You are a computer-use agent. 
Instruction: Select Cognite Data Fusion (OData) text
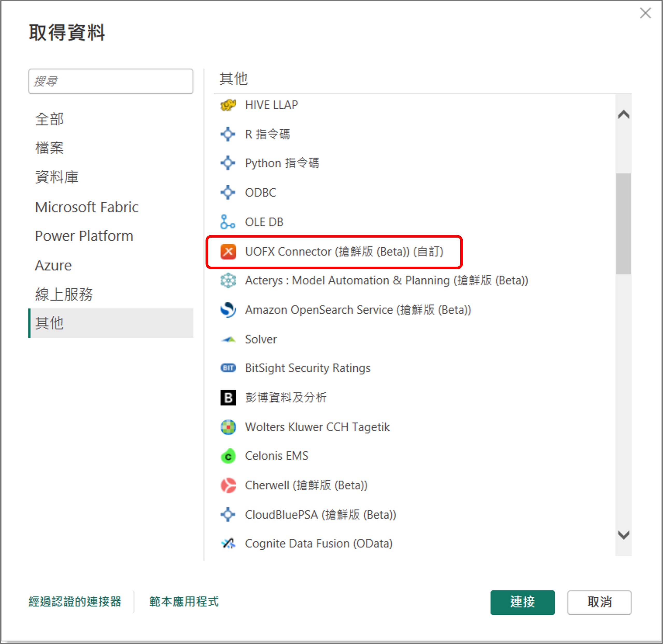tap(319, 544)
